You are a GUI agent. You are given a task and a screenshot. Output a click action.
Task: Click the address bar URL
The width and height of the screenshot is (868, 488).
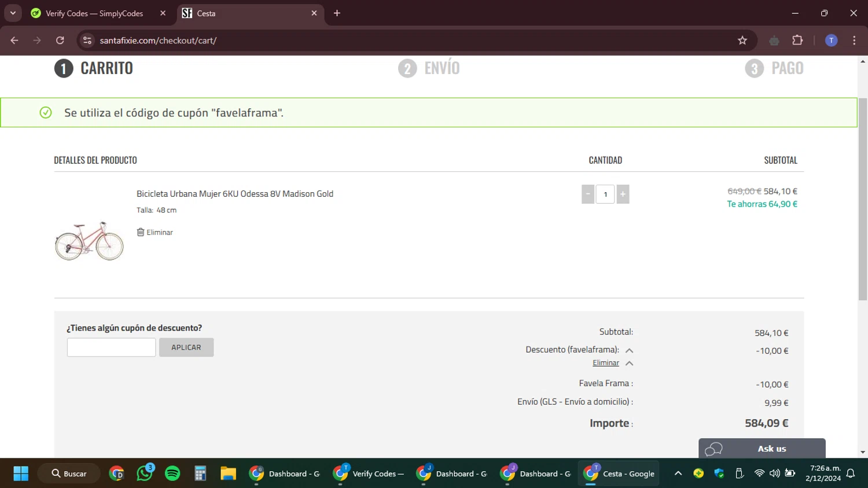click(x=158, y=41)
